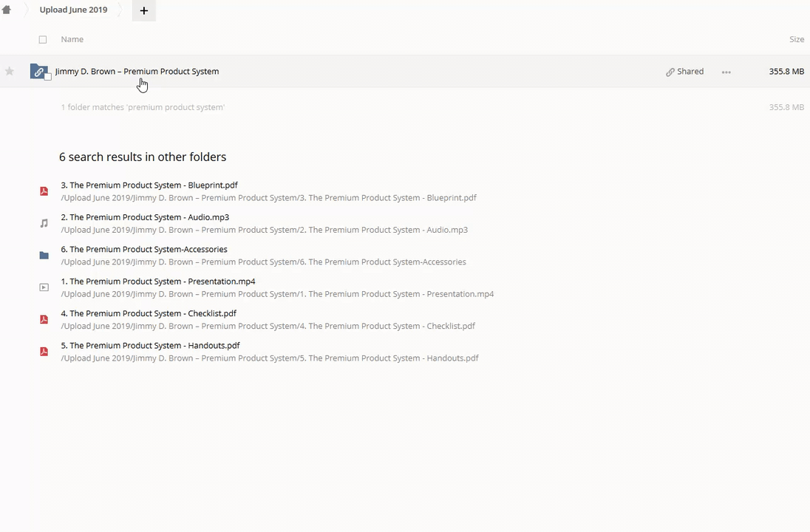Click the PDF icon beside Checklist.pdf

(44, 319)
